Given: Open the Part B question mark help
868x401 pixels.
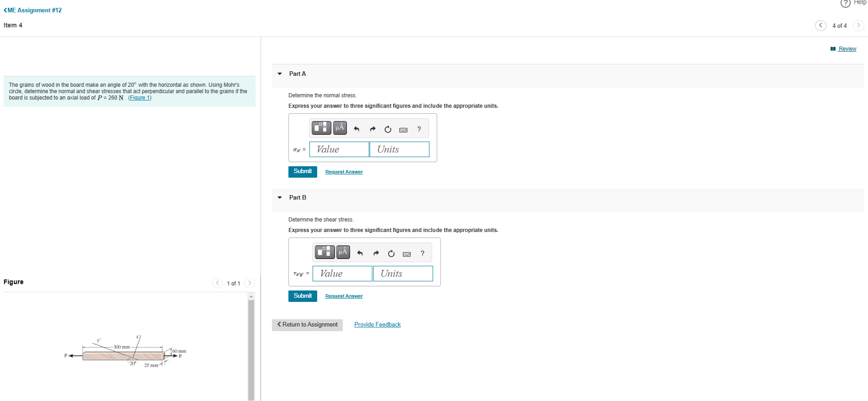Looking at the screenshot, I should (x=423, y=253).
